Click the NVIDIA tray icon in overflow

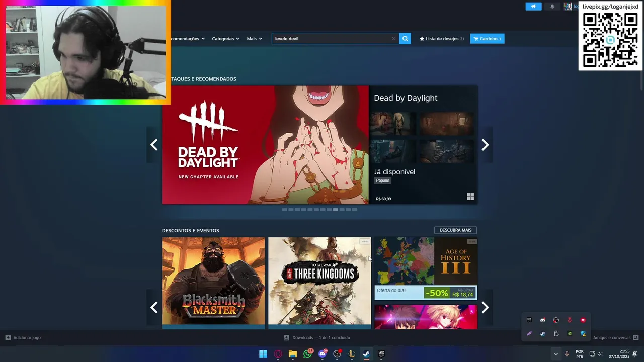(570, 334)
